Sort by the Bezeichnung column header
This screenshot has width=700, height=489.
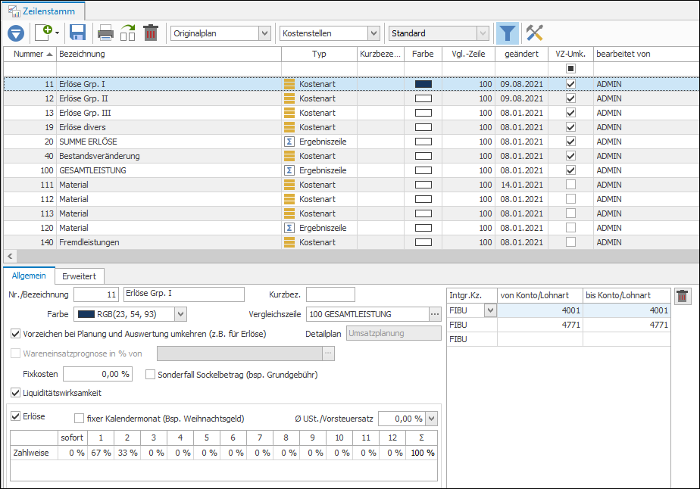pyautogui.click(x=169, y=54)
